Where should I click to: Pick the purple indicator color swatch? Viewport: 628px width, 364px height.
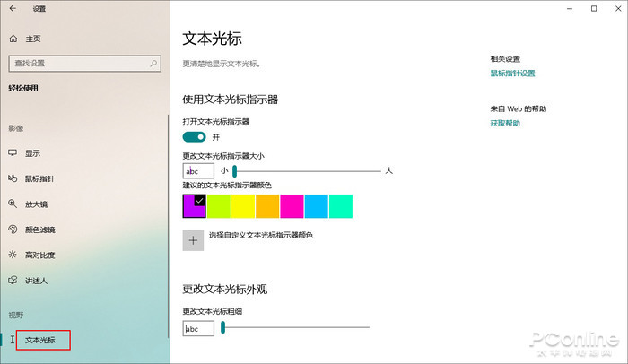[194, 206]
